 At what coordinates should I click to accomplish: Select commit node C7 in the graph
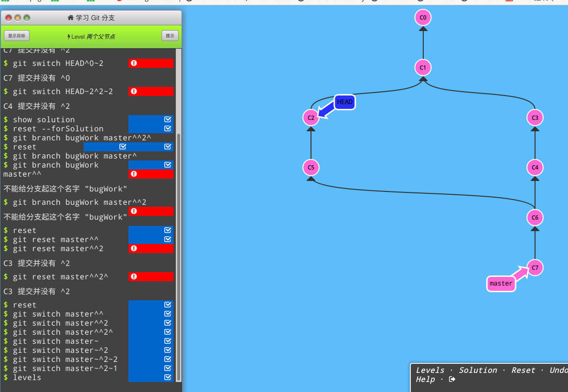tap(535, 268)
